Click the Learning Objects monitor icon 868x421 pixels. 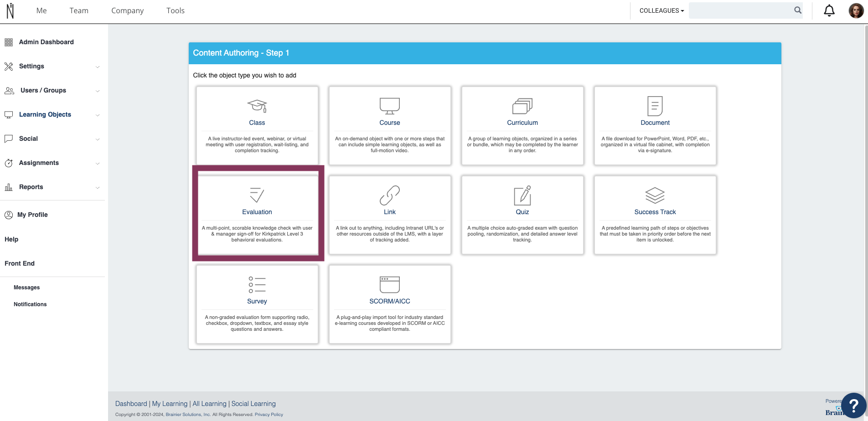pyautogui.click(x=9, y=115)
